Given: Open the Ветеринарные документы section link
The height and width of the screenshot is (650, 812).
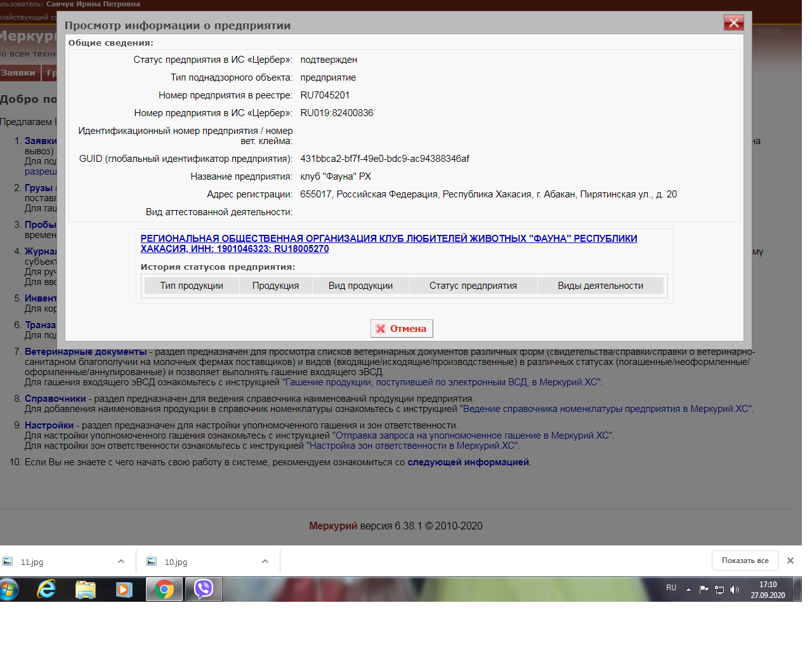Looking at the screenshot, I should point(86,352).
